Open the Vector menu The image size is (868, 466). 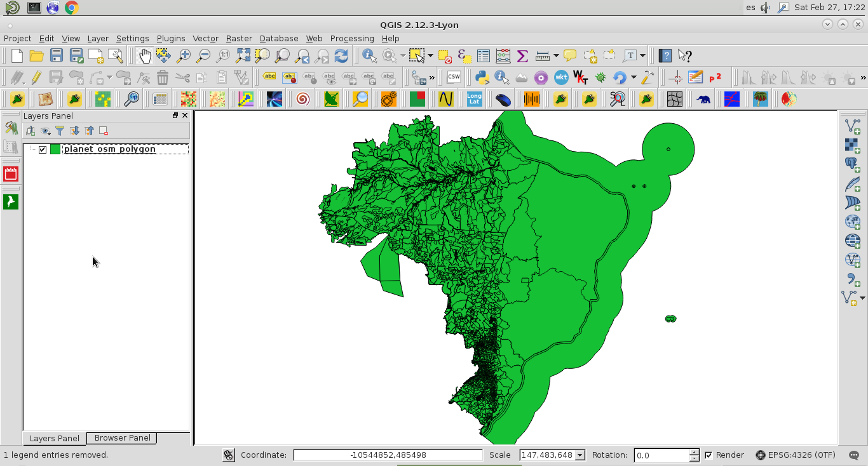(205, 39)
